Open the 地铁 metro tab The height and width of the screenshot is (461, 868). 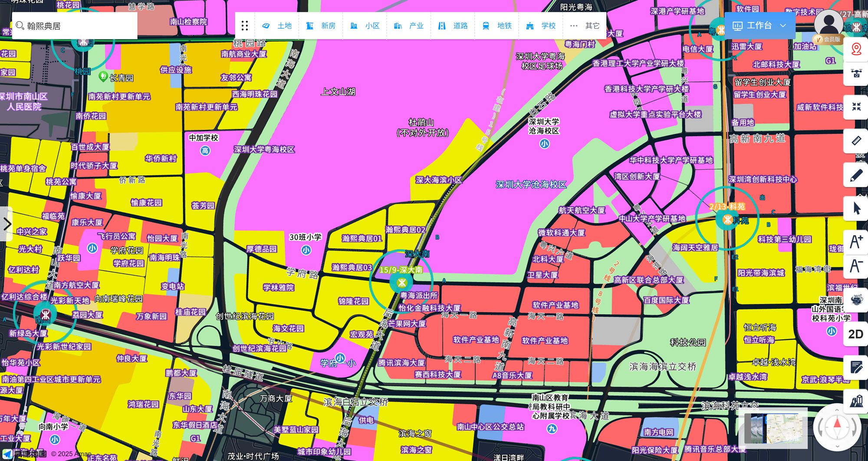coord(497,26)
